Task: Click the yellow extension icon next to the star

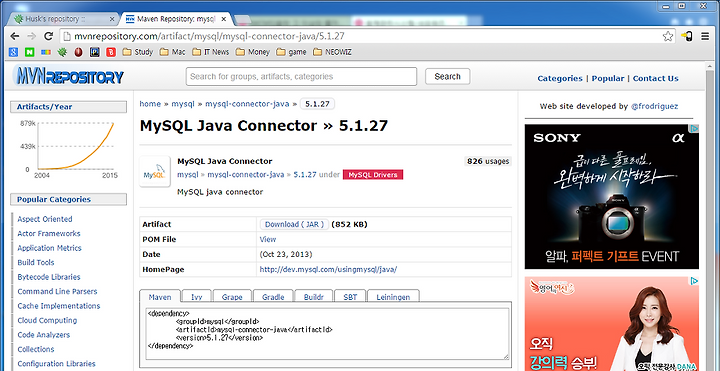Action: coord(687,36)
